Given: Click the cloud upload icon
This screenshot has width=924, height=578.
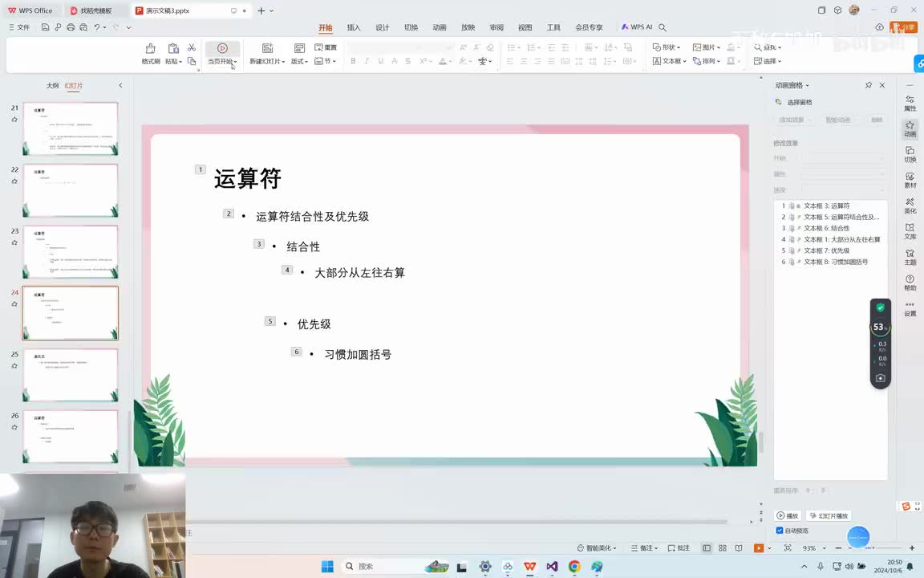Looking at the screenshot, I should pos(879,27).
